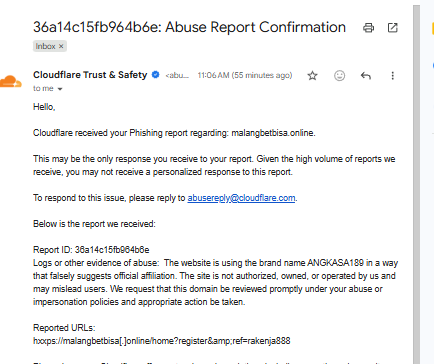The width and height of the screenshot is (434, 364).
Task: Star the Cloudflare Trust & Safety message
Action: tap(312, 76)
